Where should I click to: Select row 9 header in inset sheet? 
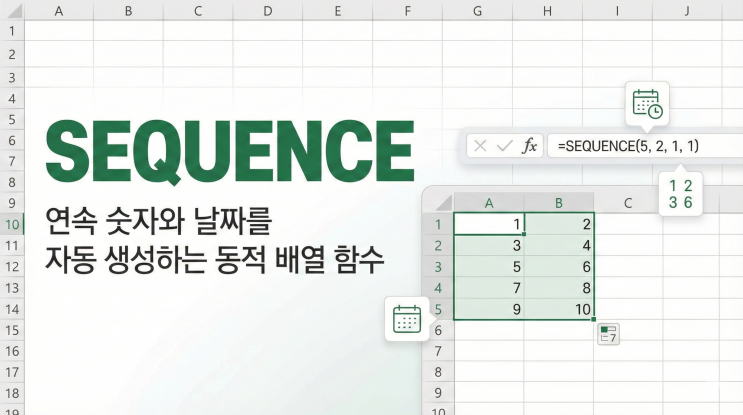[438, 393]
